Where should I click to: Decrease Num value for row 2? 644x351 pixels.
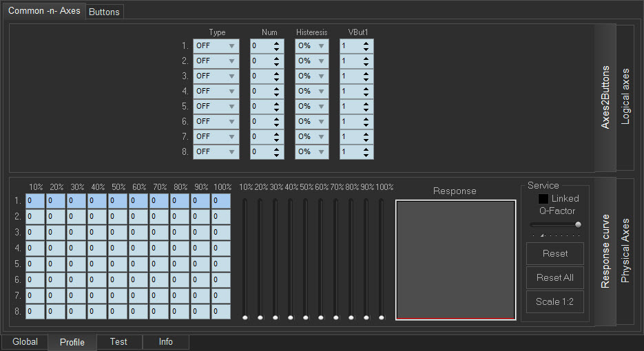pos(276,65)
